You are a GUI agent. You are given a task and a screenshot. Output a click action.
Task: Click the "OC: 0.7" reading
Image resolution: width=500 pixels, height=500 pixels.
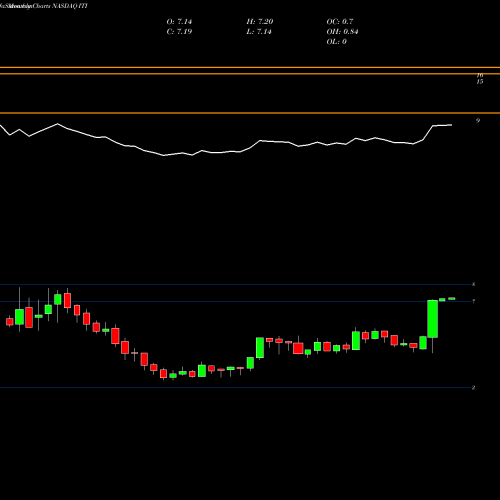pos(340,22)
